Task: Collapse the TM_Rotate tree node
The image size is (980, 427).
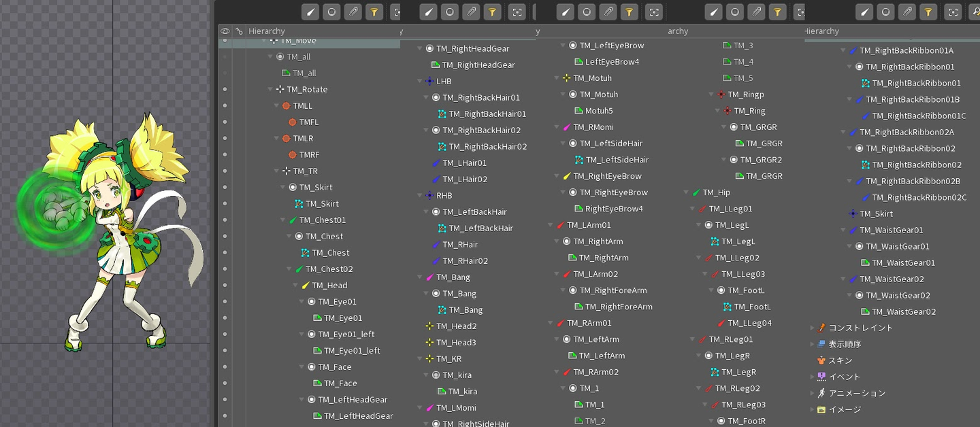Action: click(270, 90)
